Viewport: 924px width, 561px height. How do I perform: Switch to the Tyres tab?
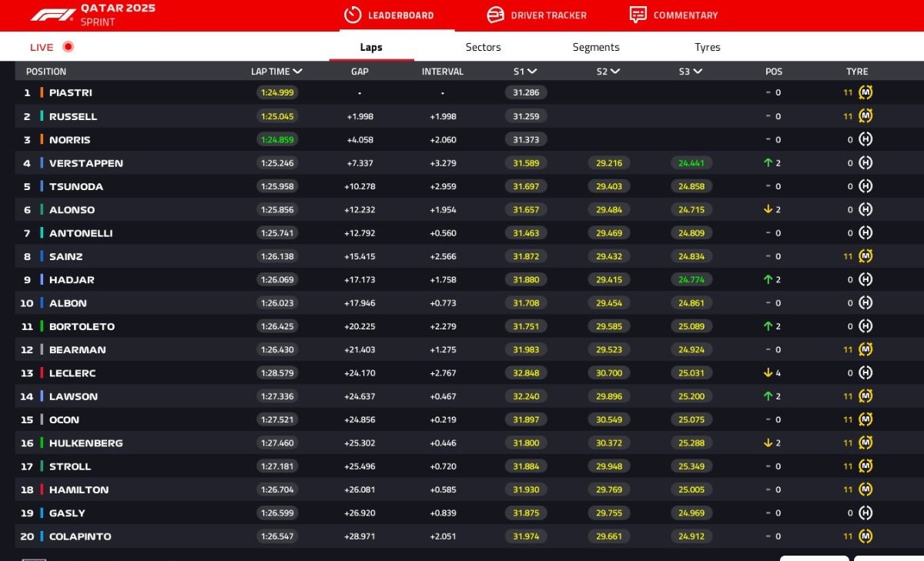click(707, 47)
